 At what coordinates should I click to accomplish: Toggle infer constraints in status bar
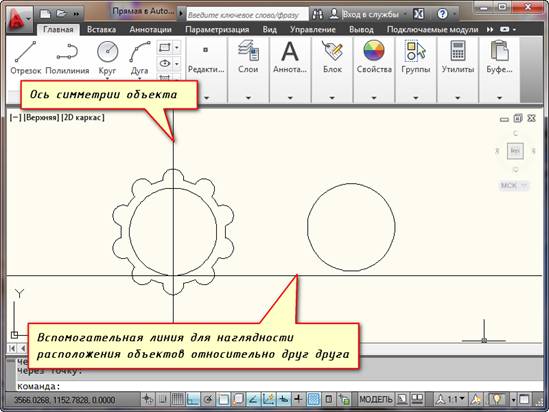coord(148,399)
